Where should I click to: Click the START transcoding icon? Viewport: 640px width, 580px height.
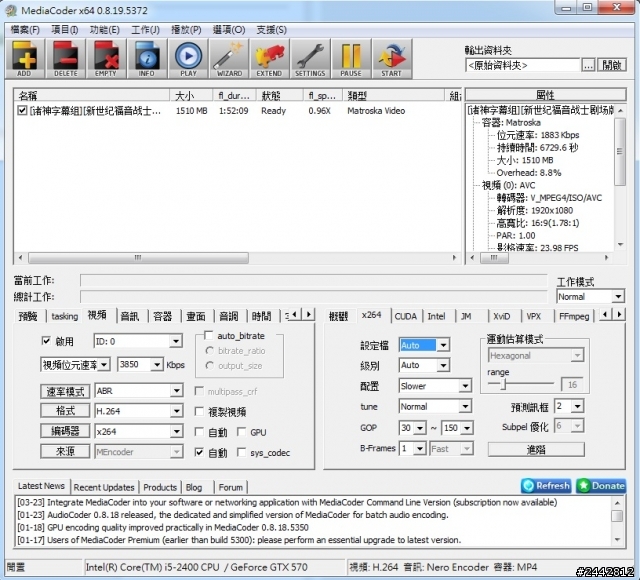(391, 59)
